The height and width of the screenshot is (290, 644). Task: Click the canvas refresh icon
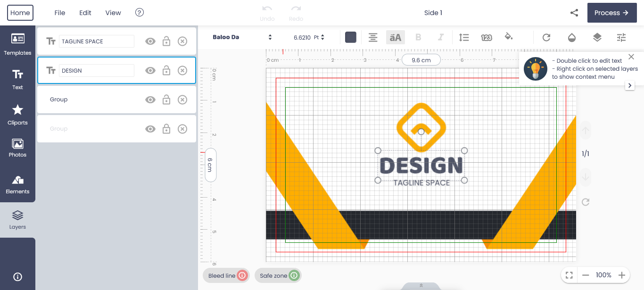point(586,202)
